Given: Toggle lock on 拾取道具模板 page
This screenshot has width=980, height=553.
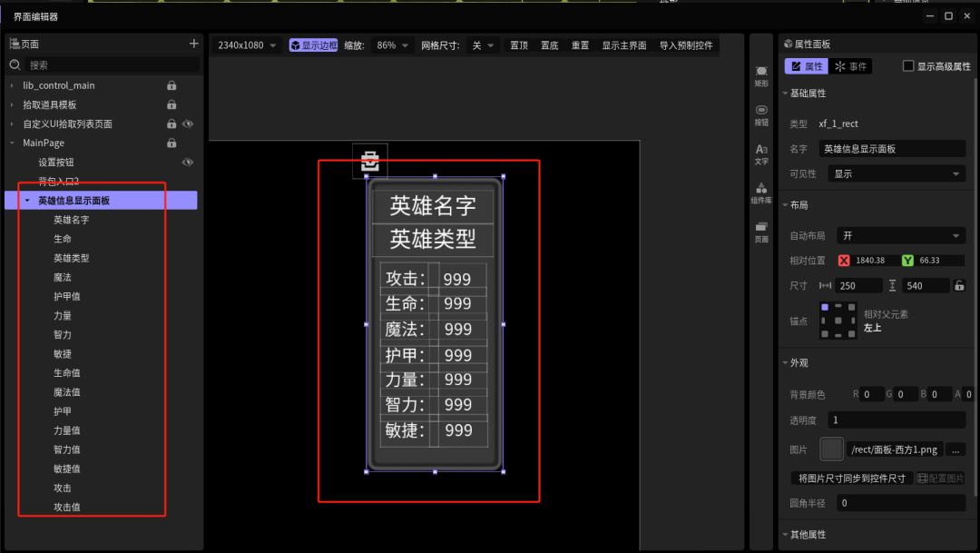Looking at the screenshot, I should (171, 105).
